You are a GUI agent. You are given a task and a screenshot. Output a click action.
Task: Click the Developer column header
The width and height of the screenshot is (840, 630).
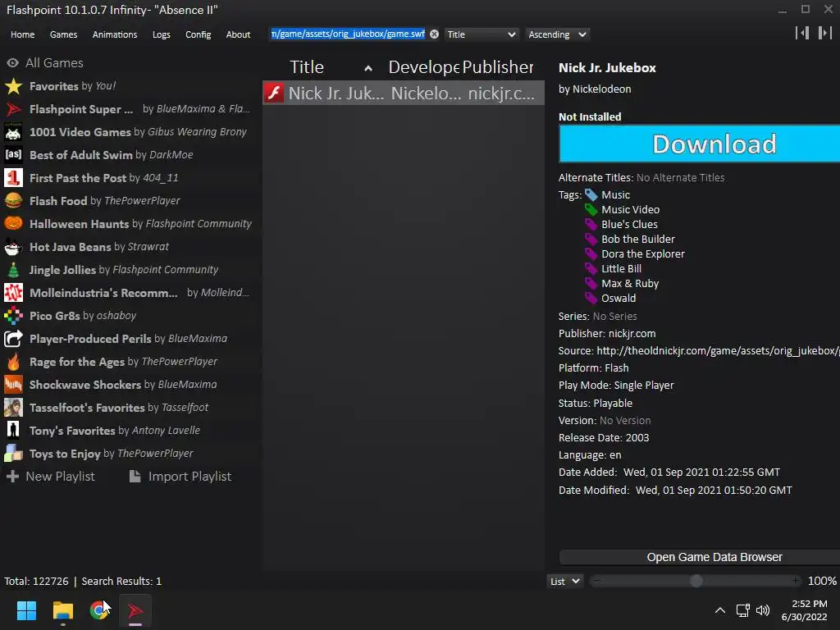[423, 67]
